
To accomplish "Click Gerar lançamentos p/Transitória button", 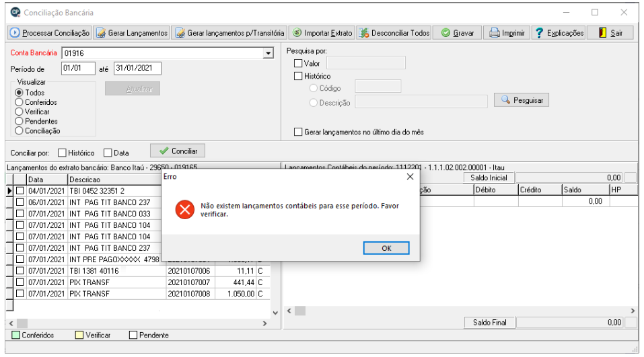I will pos(229,33).
